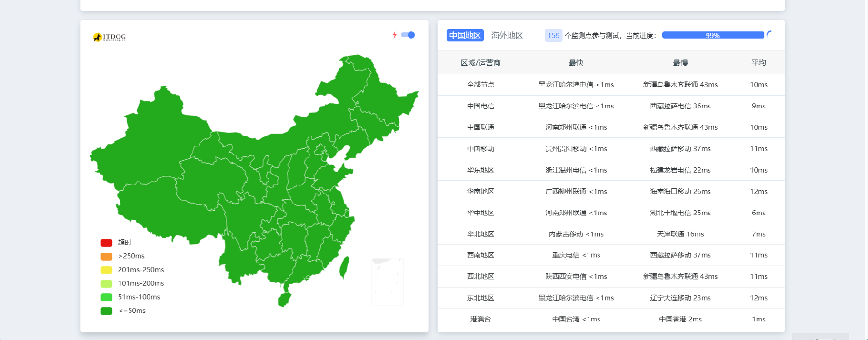Screen dimensions: 868x340
Task: Click the loading spinner beside progress bar
Action: click(769, 34)
